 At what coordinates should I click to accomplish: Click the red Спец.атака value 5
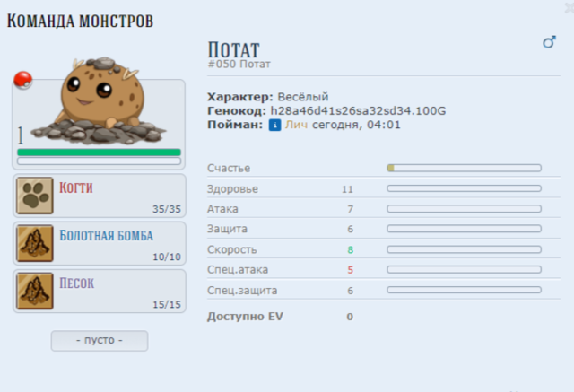click(351, 270)
